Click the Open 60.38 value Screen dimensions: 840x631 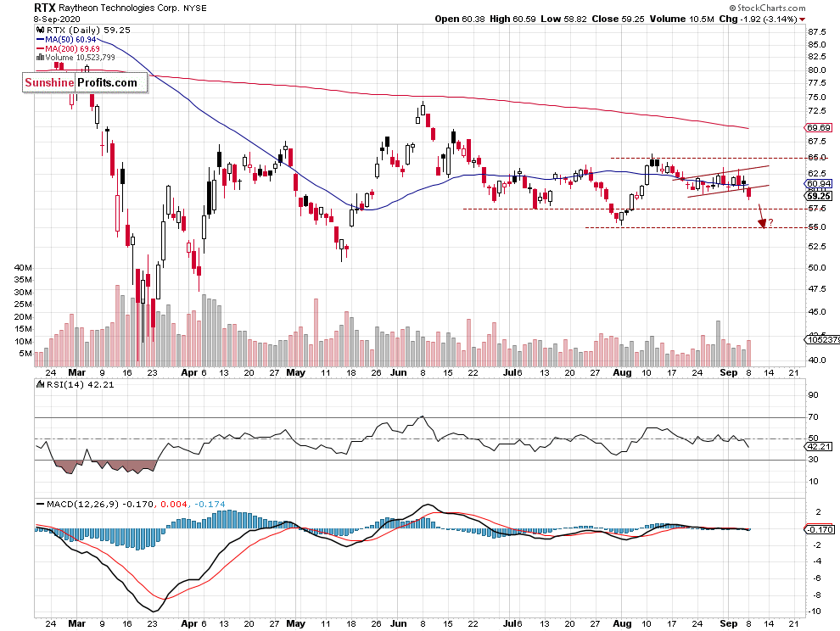[460, 19]
